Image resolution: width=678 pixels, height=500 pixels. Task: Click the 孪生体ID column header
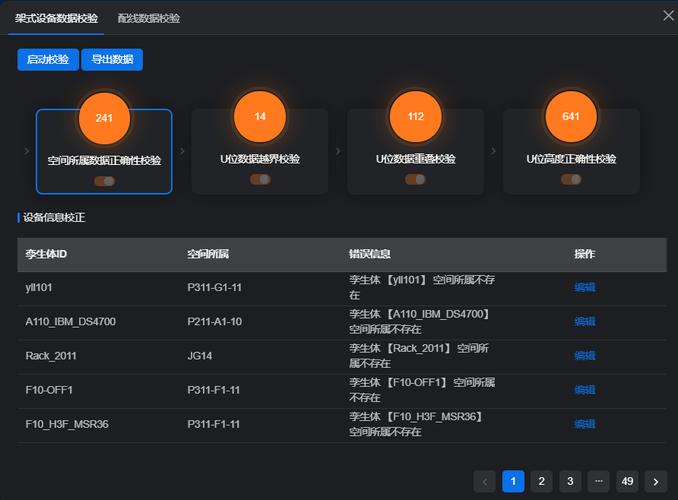(46, 254)
